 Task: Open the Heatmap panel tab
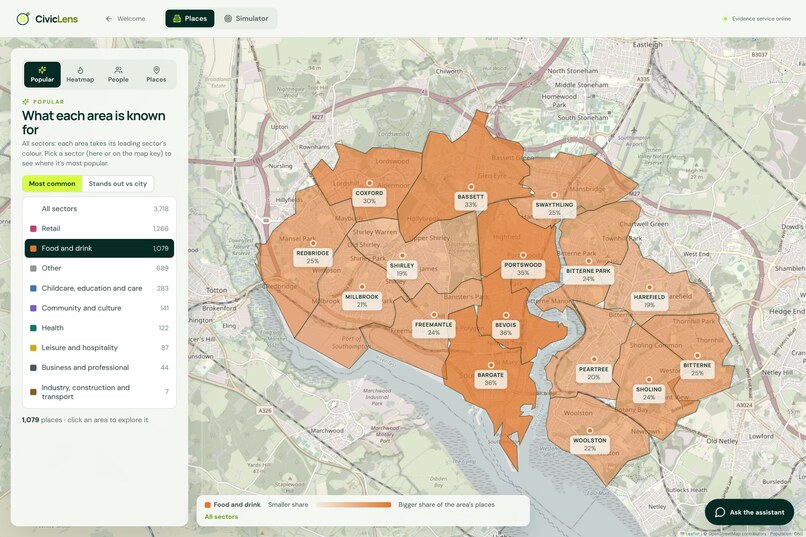[x=80, y=75]
